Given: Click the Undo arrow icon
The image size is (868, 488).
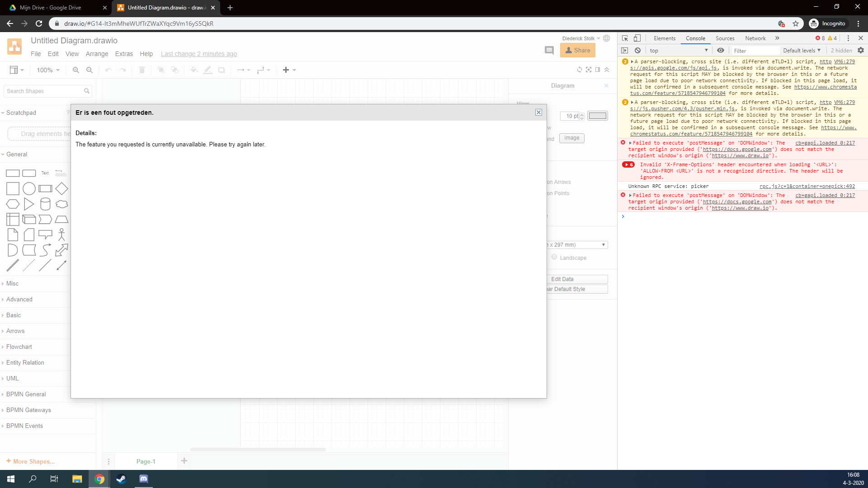Looking at the screenshot, I should point(108,70).
